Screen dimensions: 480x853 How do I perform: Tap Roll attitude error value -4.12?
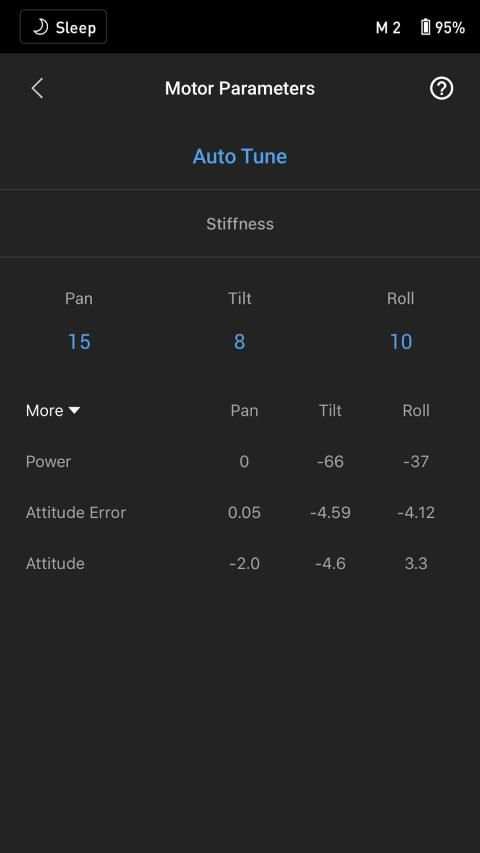click(416, 512)
